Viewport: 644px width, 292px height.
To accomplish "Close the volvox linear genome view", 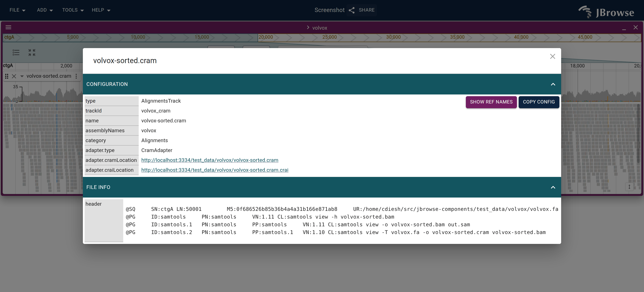I will coord(635,27).
